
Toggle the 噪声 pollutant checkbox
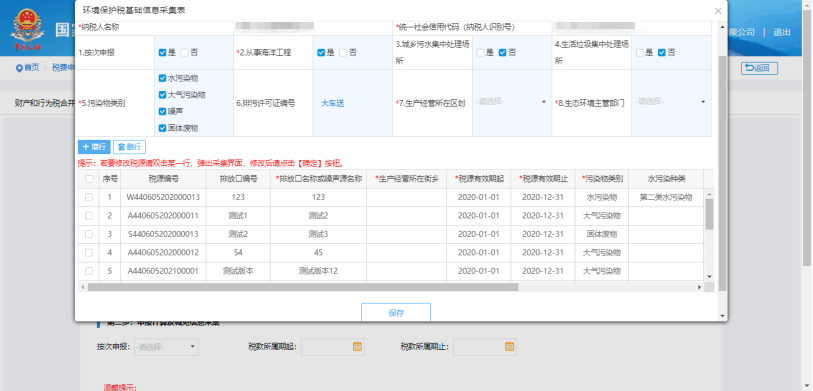162,111
